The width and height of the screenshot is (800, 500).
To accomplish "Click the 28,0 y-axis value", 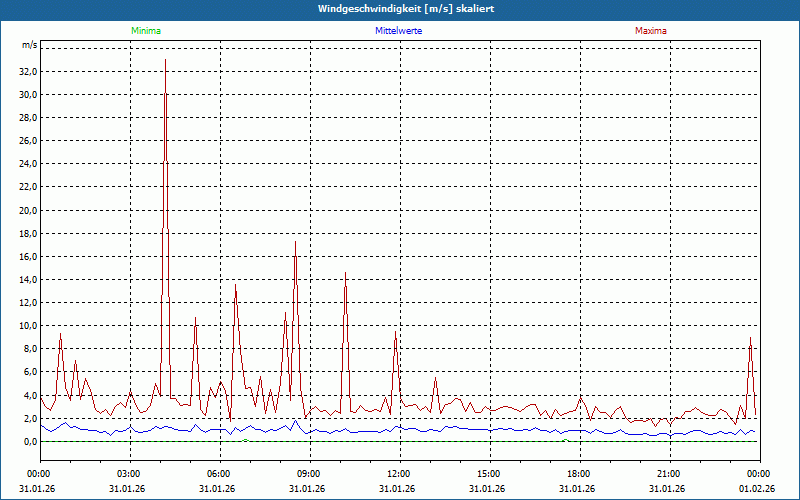I will (x=29, y=118).
